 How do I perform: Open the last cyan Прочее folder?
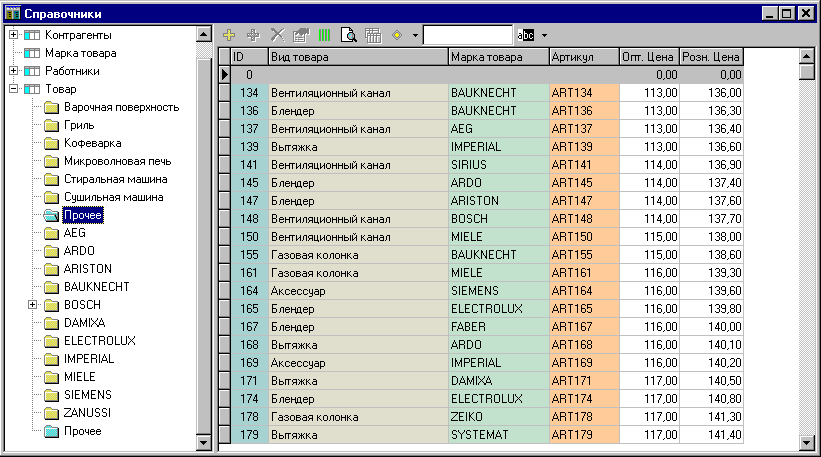pyautogui.click(x=82, y=431)
